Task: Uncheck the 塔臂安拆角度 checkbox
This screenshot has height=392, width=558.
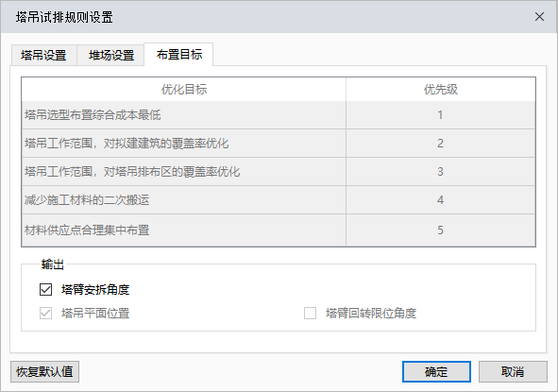Action: (x=46, y=289)
